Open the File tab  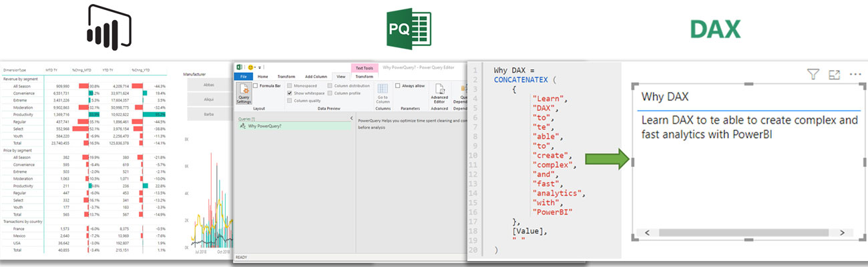pyautogui.click(x=244, y=77)
